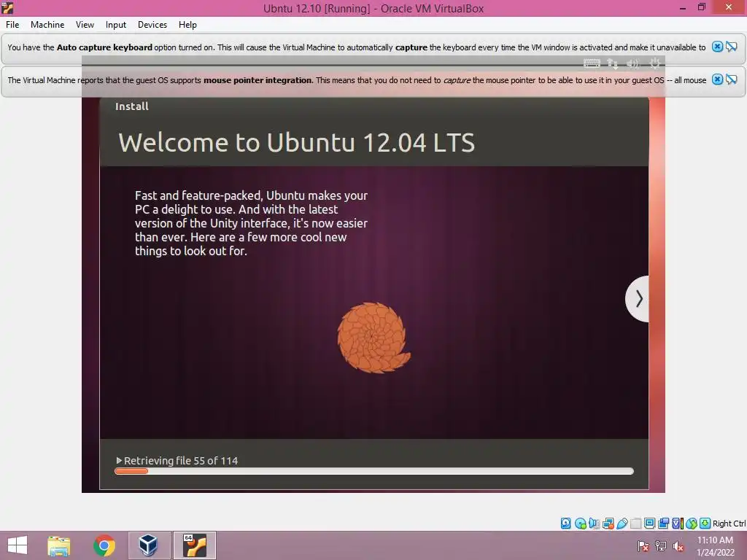The width and height of the screenshot is (747, 560).
Task: Open the Machine menu
Action: pyautogui.click(x=47, y=25)
